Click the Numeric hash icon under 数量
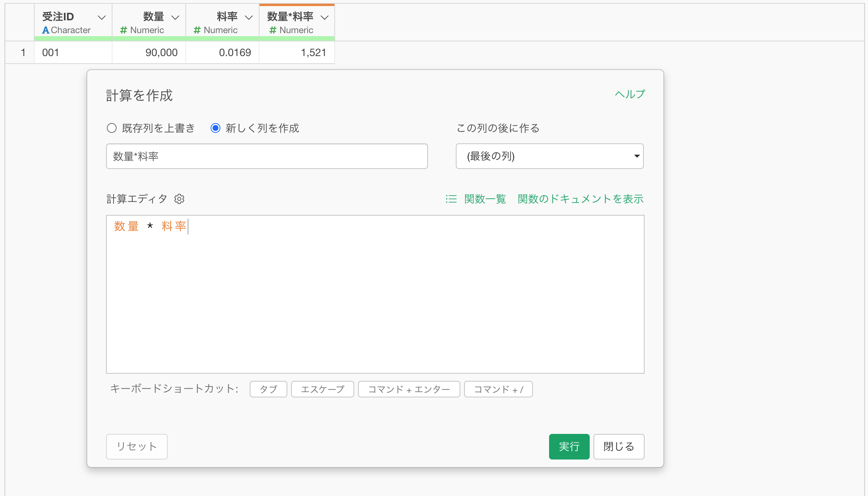Image resolution: width=868 pixels, height=496 pixels. coord(123,30)
